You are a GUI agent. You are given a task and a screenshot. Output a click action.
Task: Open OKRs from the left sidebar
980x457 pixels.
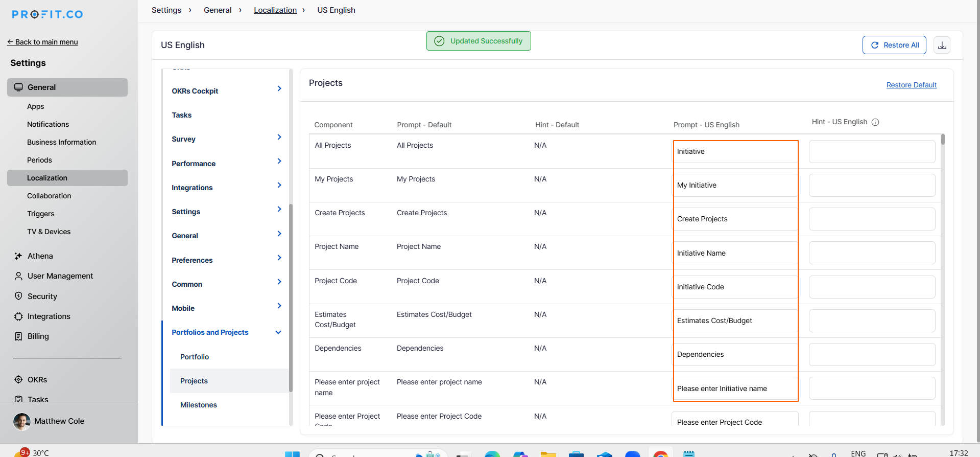(x=37, y=380)
